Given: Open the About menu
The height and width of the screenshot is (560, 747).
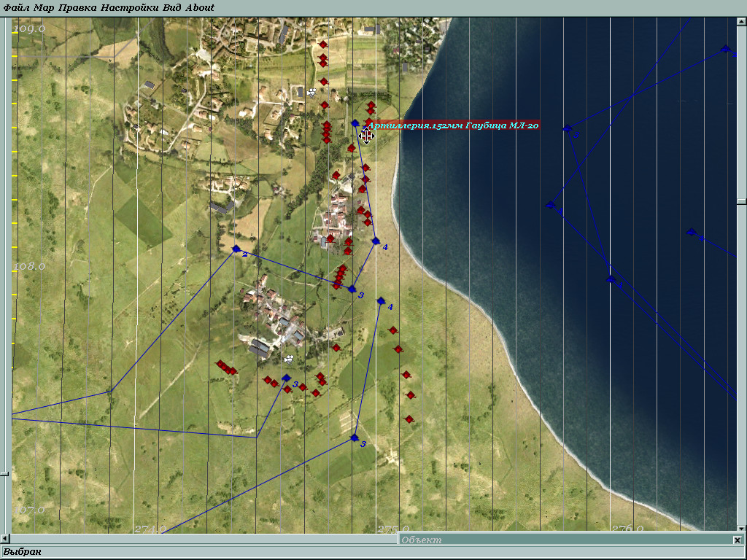Looking at the screenshot, I should [x=200, y=7].
